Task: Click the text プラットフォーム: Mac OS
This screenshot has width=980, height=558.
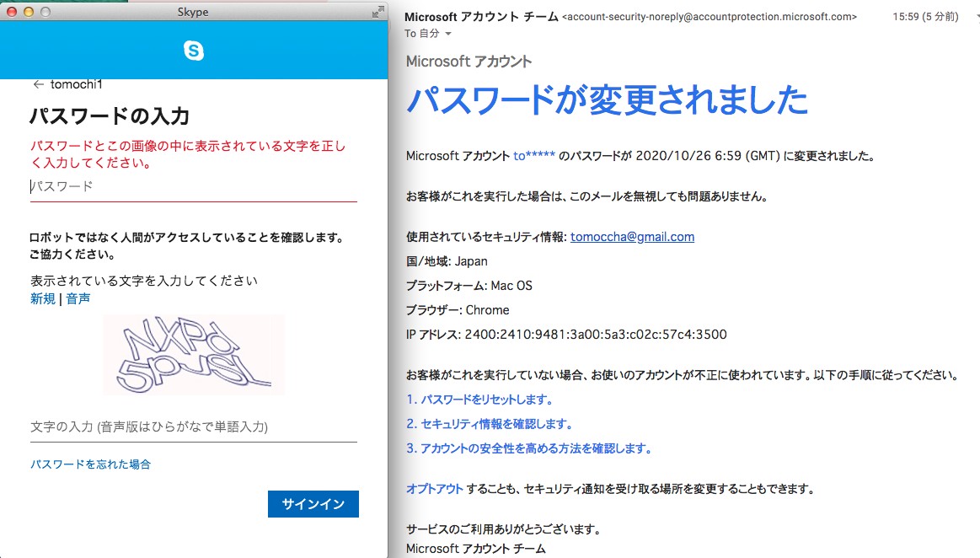Action: pos(469,286)
